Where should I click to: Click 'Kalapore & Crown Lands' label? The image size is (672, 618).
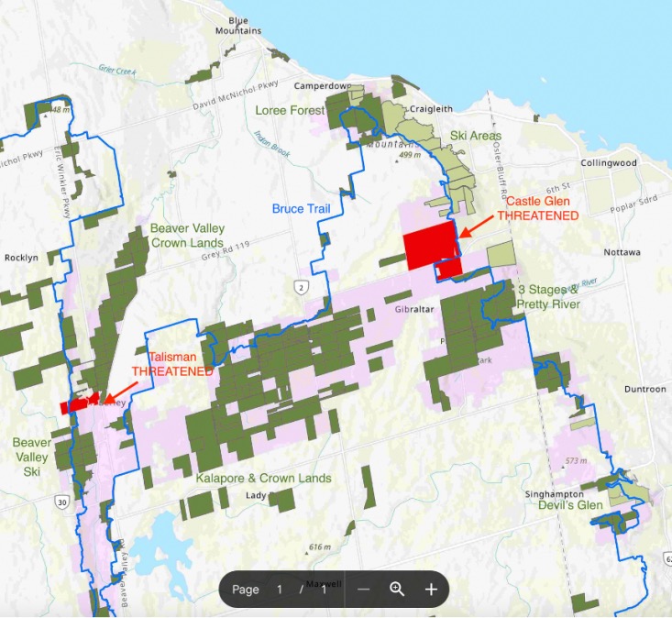(263, 479)
